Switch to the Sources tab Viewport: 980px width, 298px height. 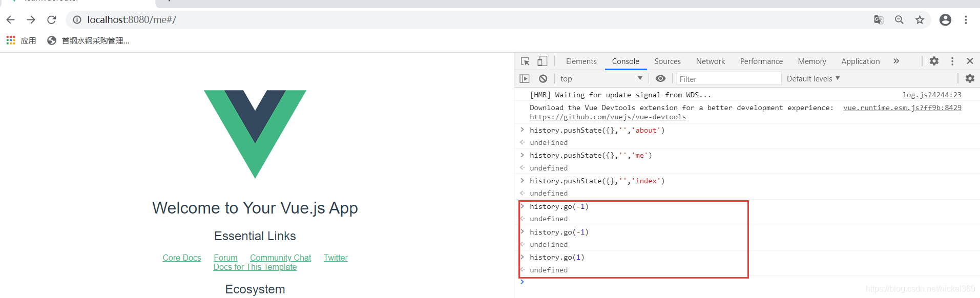click(668, 61)
